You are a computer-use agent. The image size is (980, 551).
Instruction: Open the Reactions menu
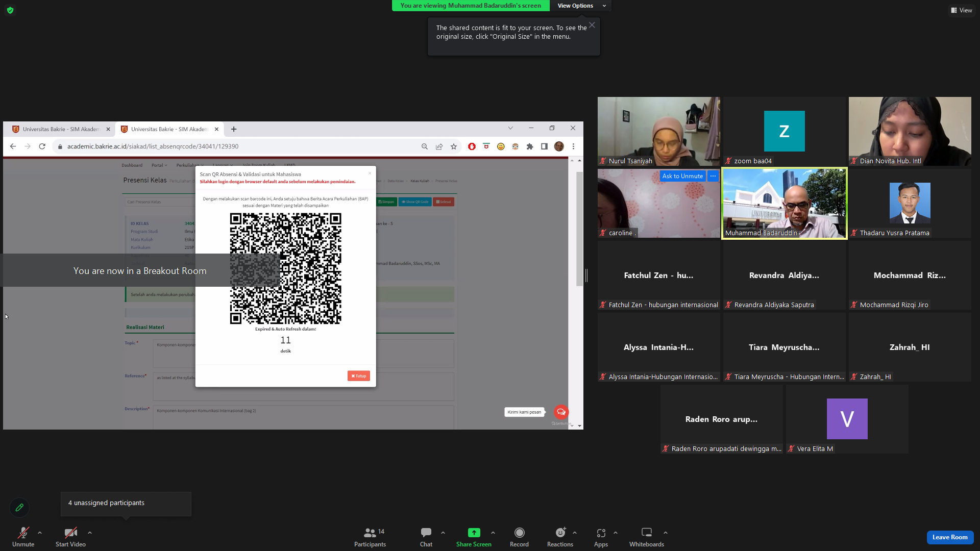560,537
